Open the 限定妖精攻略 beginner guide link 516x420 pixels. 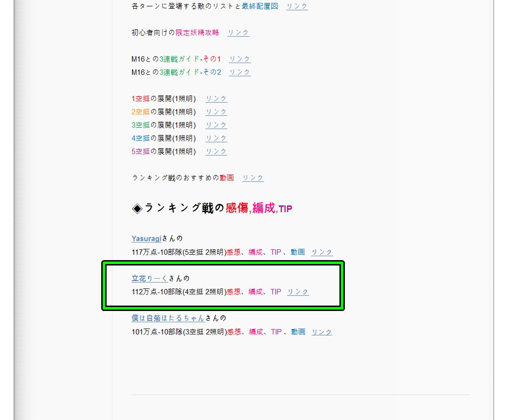[238, 33]
